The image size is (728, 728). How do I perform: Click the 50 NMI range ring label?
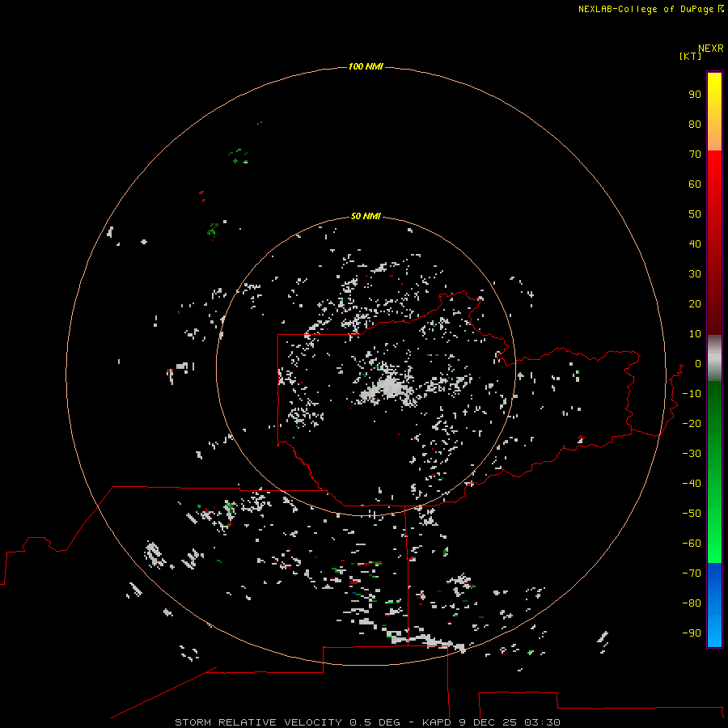[366, 216]
